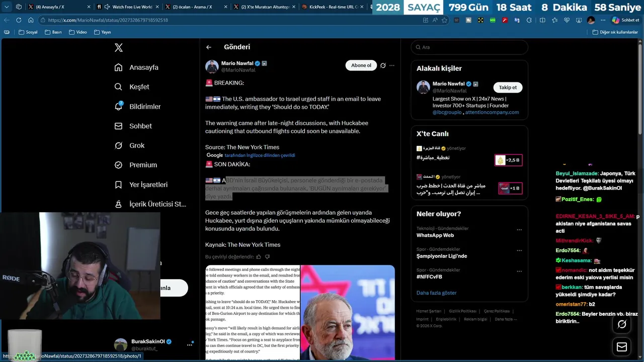Open Edge workspaces icon

click(19, 7)
